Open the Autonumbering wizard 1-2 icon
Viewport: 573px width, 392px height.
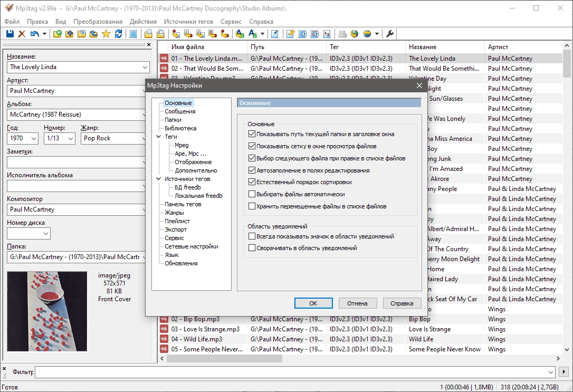tap(327, 34)
